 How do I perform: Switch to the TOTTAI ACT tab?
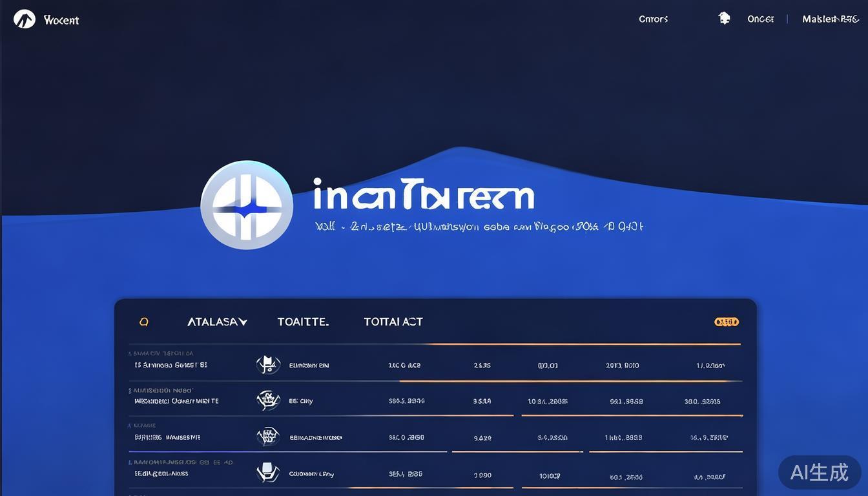393,322
